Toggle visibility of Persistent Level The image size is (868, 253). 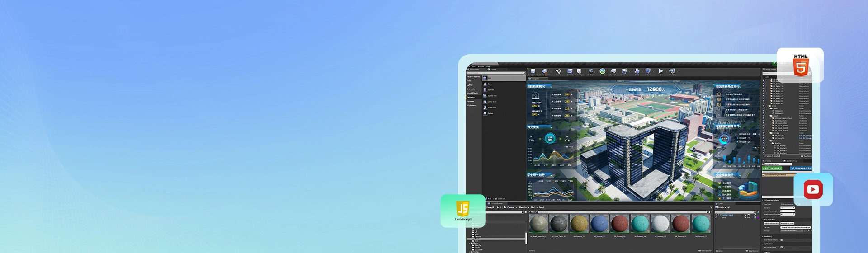[717, 215]
